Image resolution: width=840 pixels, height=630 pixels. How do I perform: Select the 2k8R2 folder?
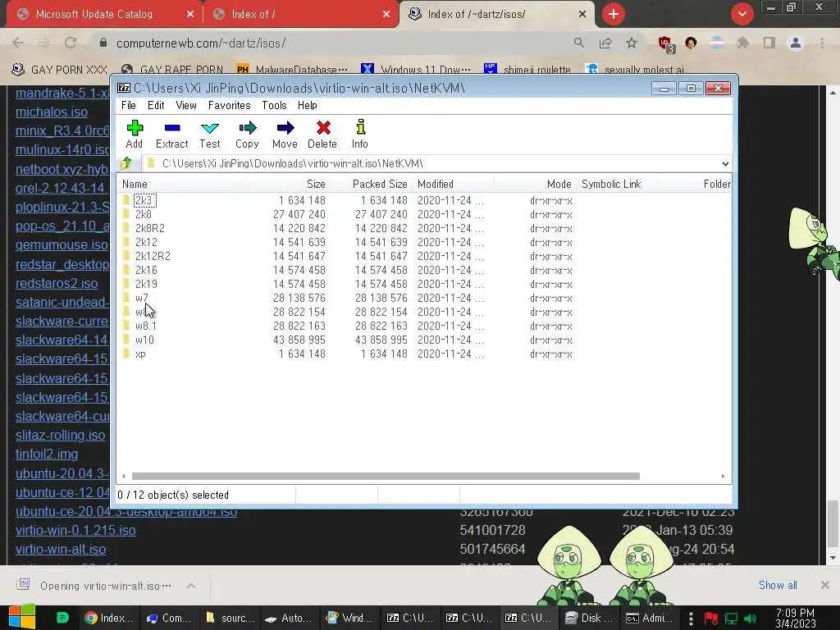[149, 228]
